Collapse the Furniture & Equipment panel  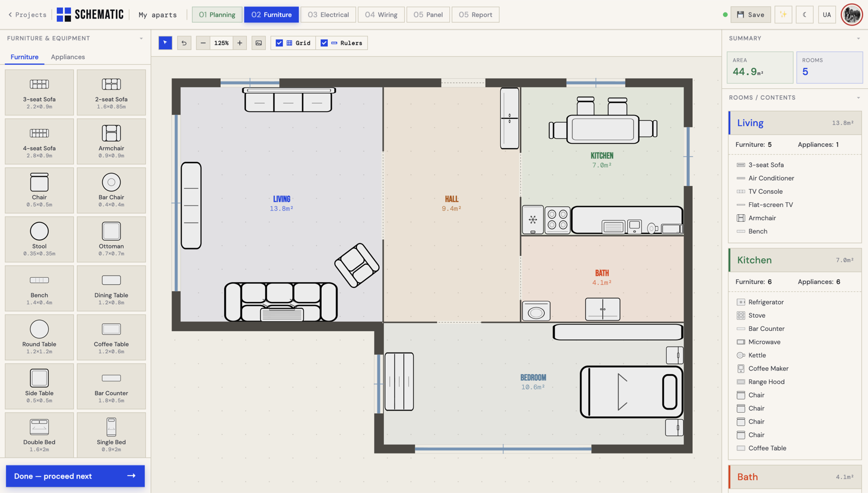point(142,39)
